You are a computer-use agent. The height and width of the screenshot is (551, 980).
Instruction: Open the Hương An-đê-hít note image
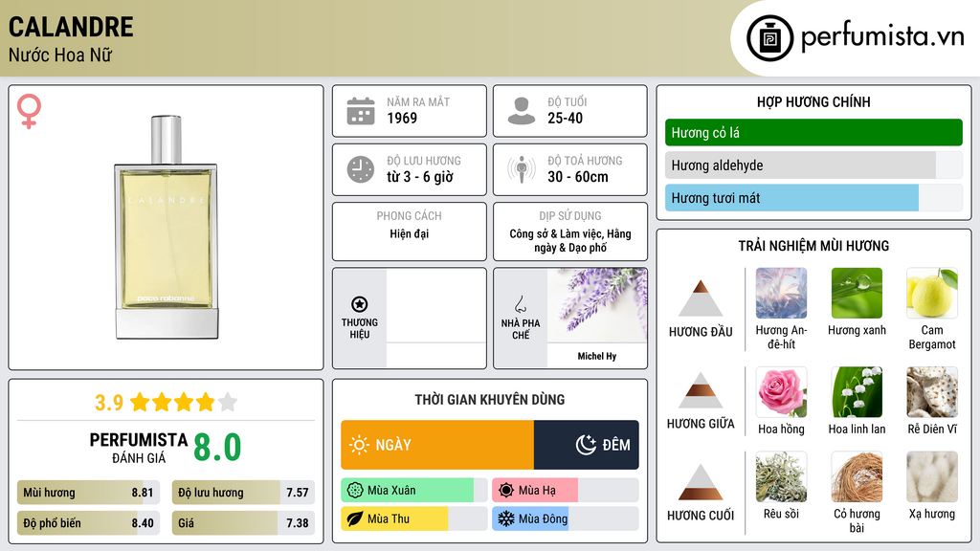click(x=781, y=293)
